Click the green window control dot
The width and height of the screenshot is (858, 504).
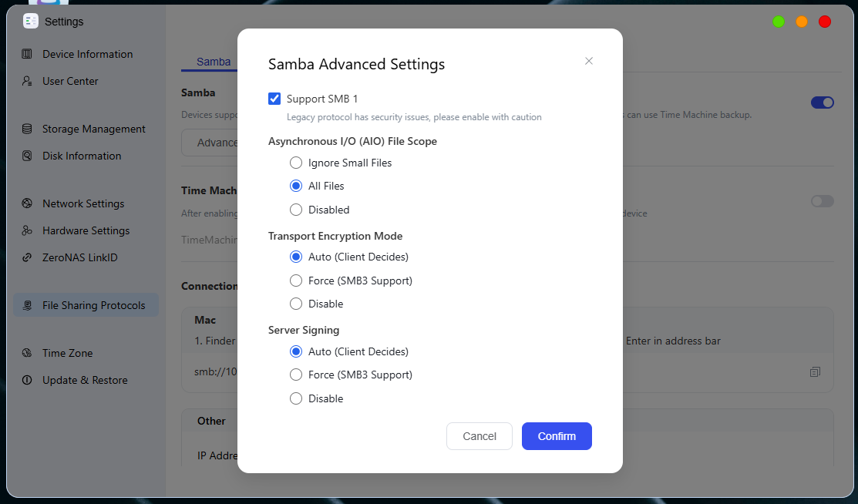(779, 22)
